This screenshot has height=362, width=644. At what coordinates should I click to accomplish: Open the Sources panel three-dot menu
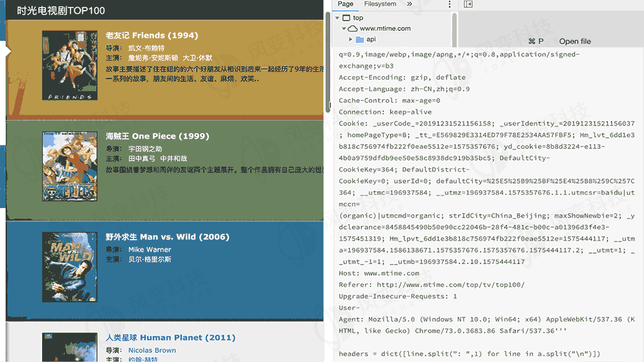(449, 4)
